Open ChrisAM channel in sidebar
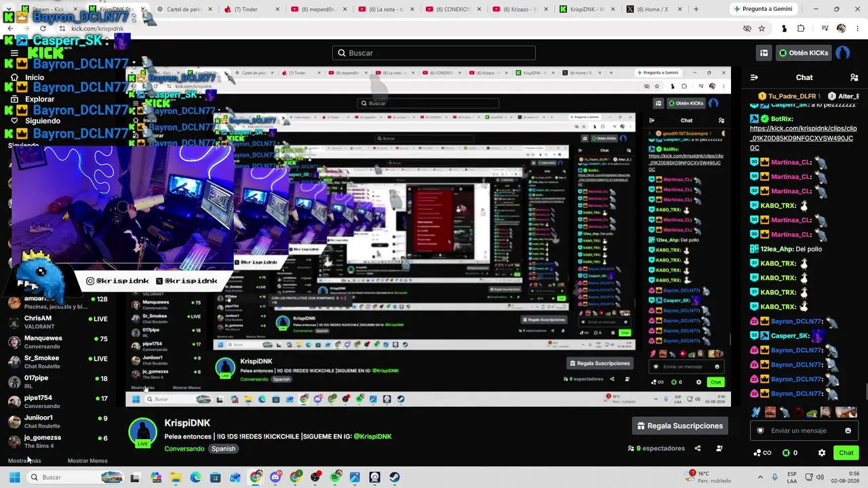Image resolution: width=868 pixels, height=488 pixels. [58, 322]
